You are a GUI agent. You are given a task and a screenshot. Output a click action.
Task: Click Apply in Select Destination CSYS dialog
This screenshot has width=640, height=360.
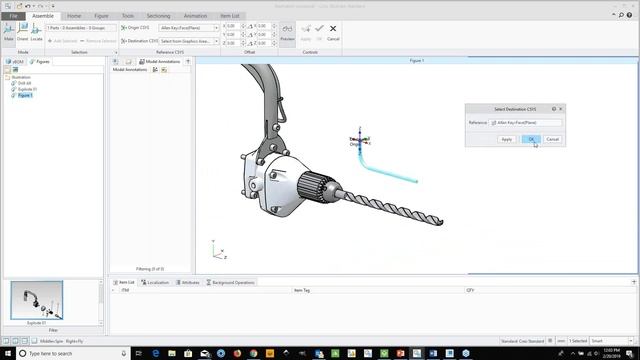click(507, 139)
